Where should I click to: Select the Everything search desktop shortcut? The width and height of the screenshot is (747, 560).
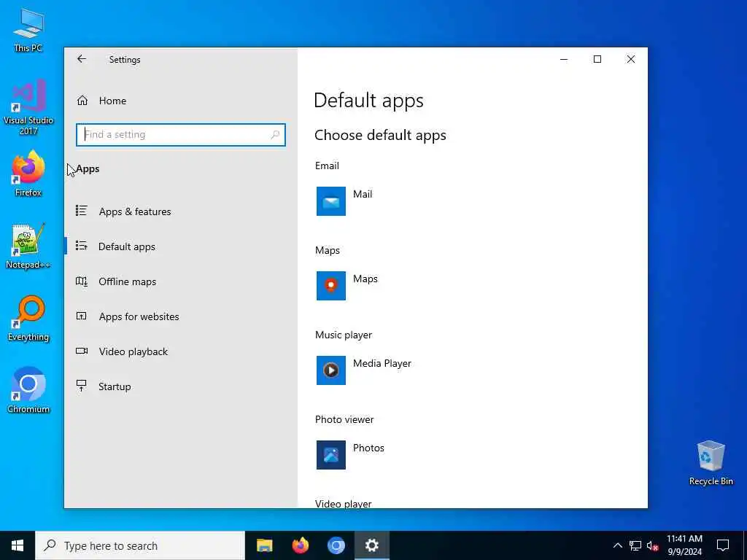coord(28,319)
